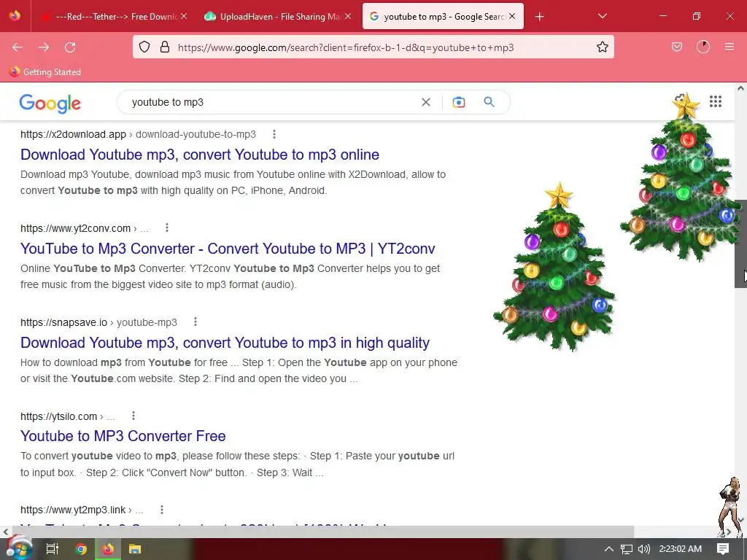The image size is (747, 560).
Task: Open clock showing 2:23:02 AM
Action: [681, 549]
